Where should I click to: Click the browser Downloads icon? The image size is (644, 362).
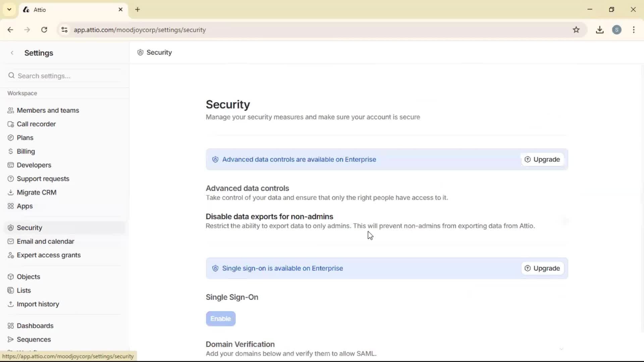tap(600, 30)
